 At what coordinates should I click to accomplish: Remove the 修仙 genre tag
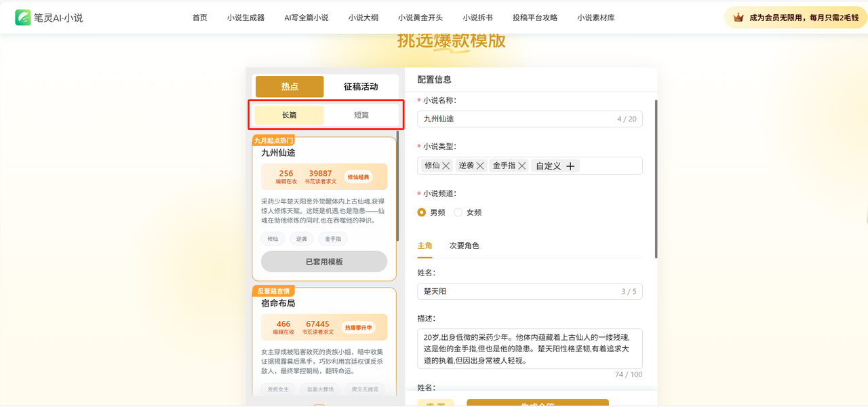[x=448, y=166]
